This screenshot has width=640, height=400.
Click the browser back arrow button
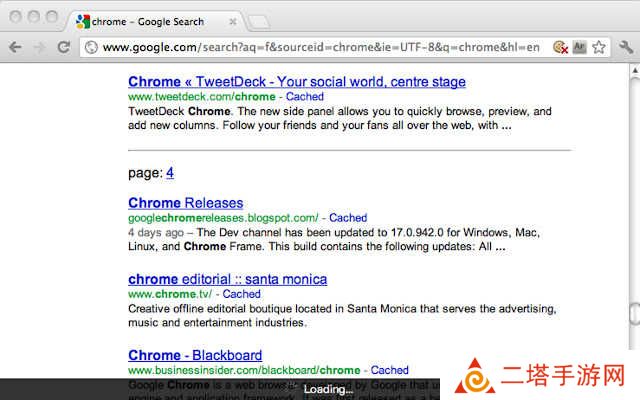15,47
